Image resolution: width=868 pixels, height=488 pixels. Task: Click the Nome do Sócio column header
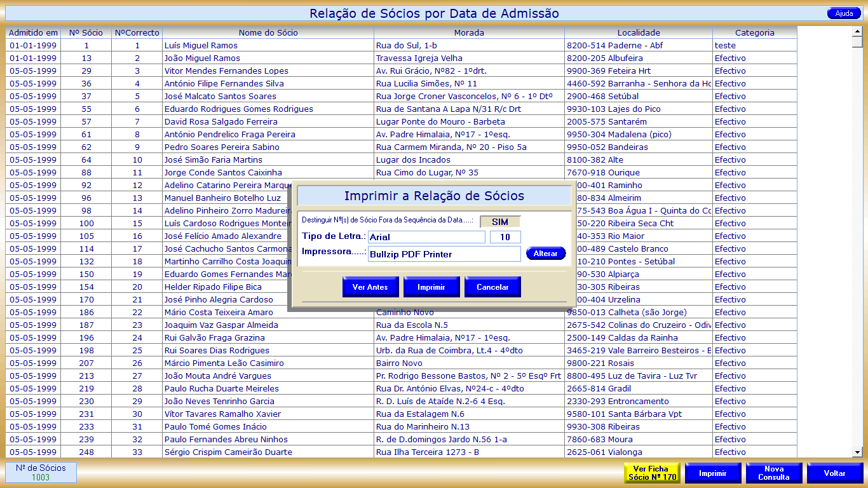[x=268, y=32]
